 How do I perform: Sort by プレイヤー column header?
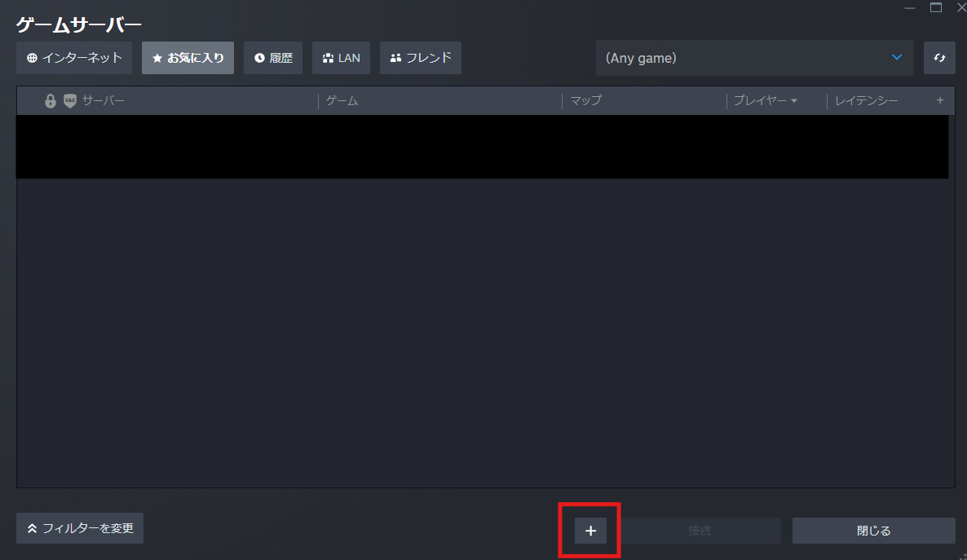tap(766, 100)
